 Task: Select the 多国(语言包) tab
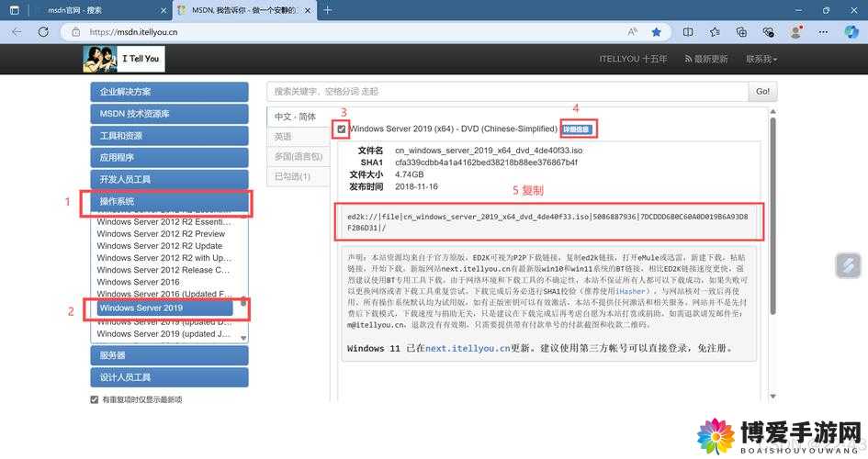[298, 156]
